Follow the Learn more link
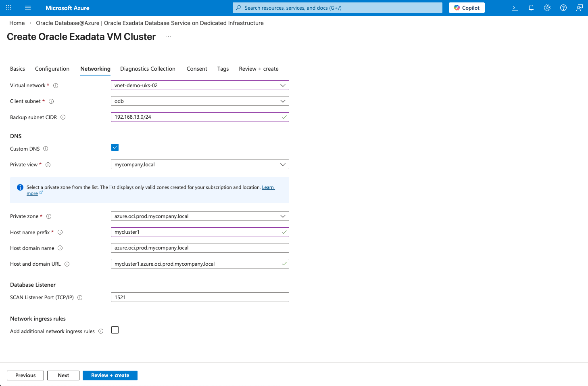This screenshot has height=386, width=588. (x=268, y=187)
